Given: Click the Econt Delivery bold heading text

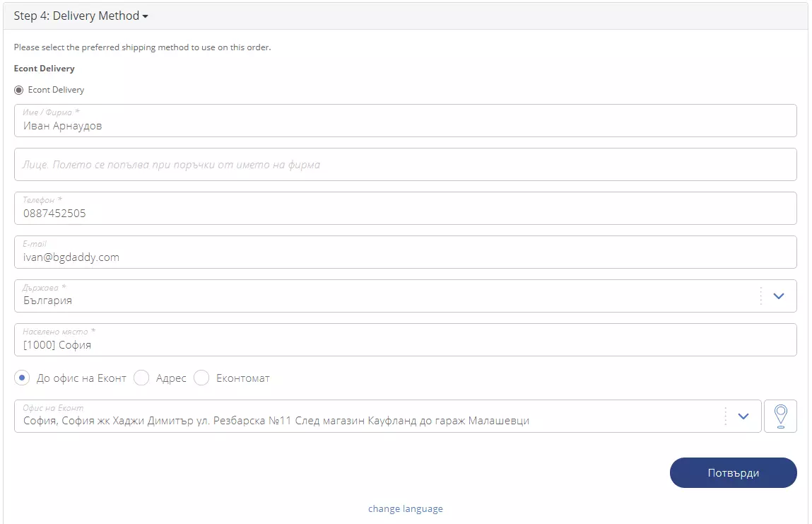Looking at the screenshot, I should [44, 69].
